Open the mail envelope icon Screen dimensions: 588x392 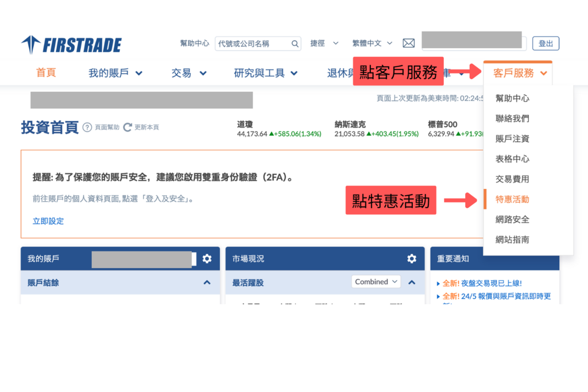coord(408,42)
